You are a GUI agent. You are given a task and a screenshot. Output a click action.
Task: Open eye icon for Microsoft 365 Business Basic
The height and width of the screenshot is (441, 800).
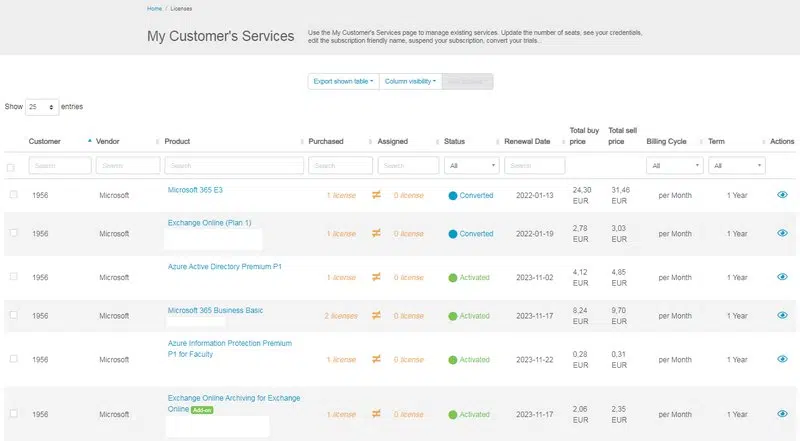pyautogui.click(x=782, y=315)
